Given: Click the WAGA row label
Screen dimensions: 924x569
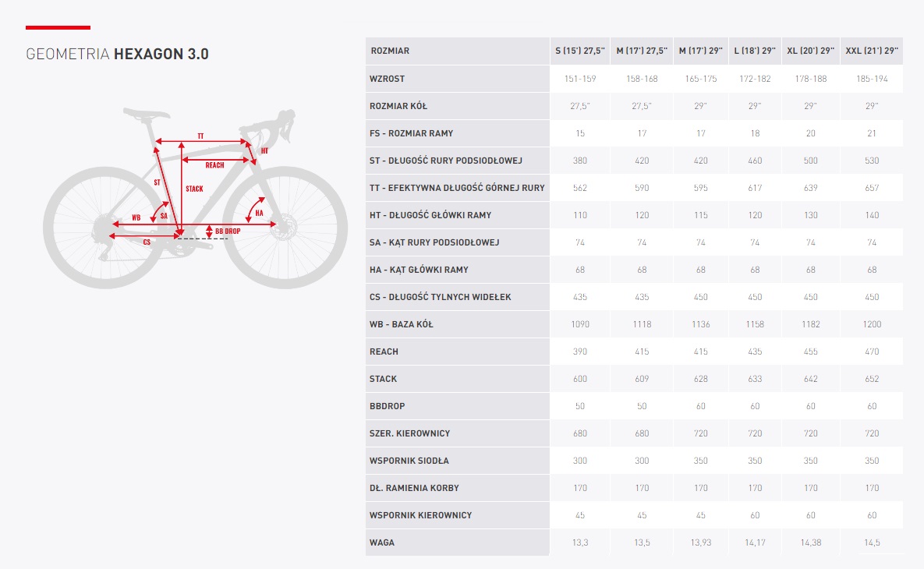Looking at the screenshot, I should tap(382, 542).
